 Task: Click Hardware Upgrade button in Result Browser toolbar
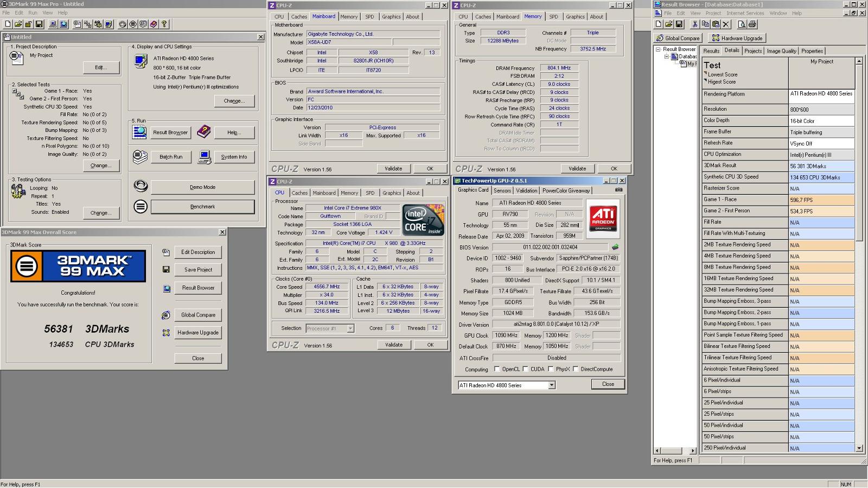coord(737,38)
